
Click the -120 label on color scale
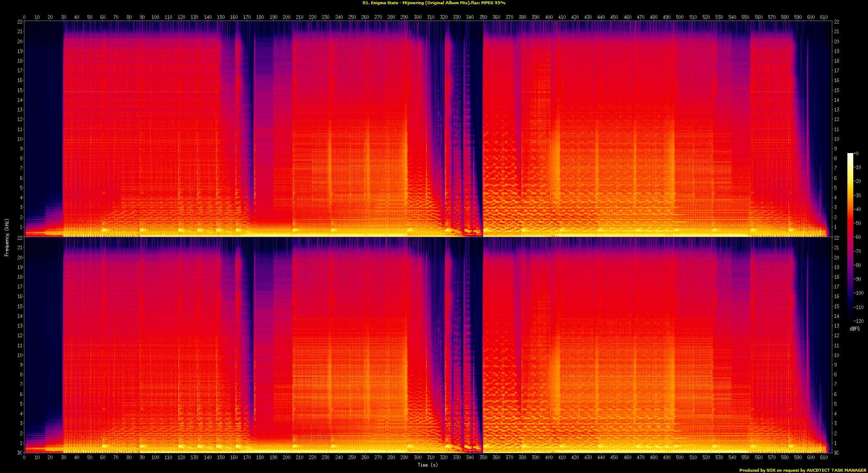(858, 321)
